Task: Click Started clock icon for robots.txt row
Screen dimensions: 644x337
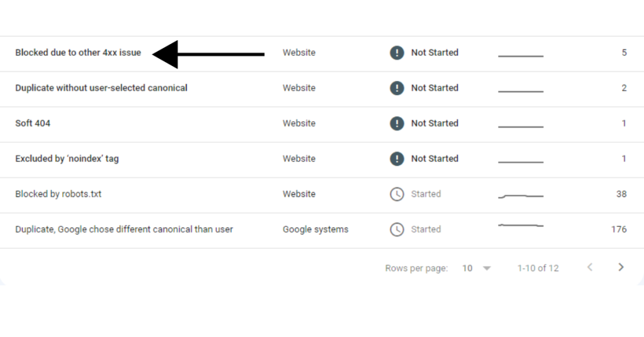Action: pyautogui.click(x=397, y=194)
